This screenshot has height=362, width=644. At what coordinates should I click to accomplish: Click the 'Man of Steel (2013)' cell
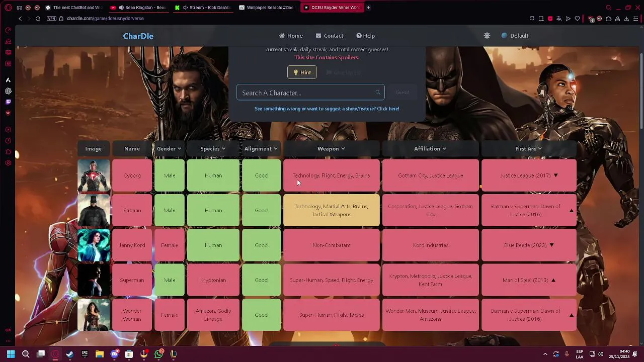[x=529, y=280]
